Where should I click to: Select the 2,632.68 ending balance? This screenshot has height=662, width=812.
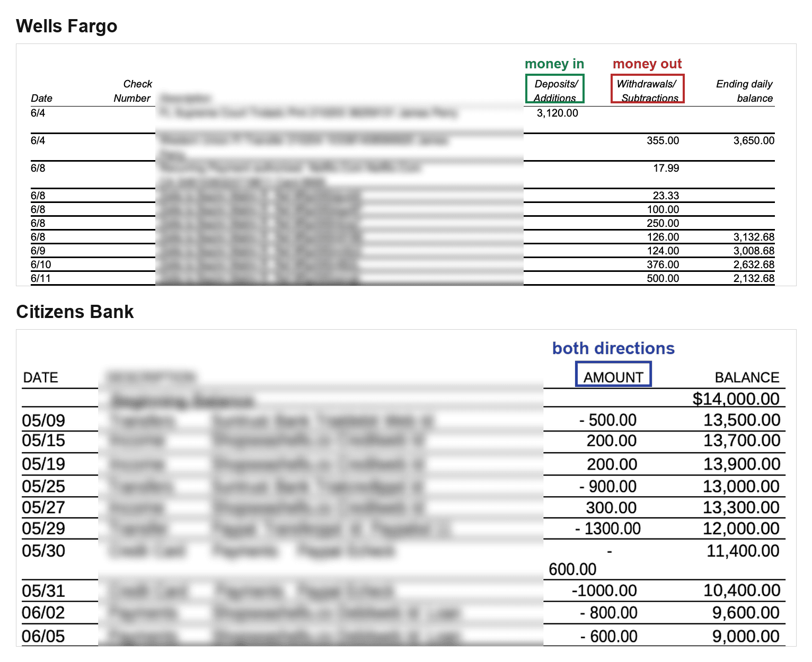click(754, 264)
